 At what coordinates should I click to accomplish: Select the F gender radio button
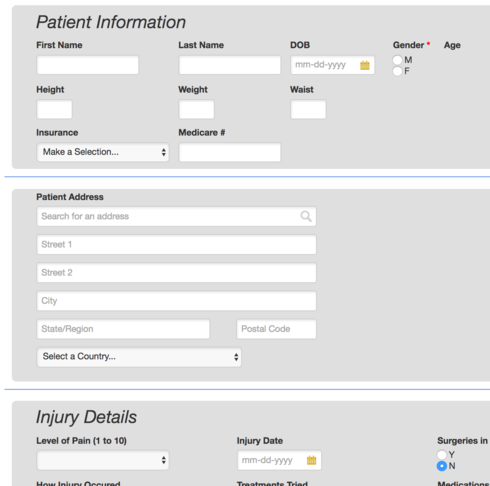(397, 71)
